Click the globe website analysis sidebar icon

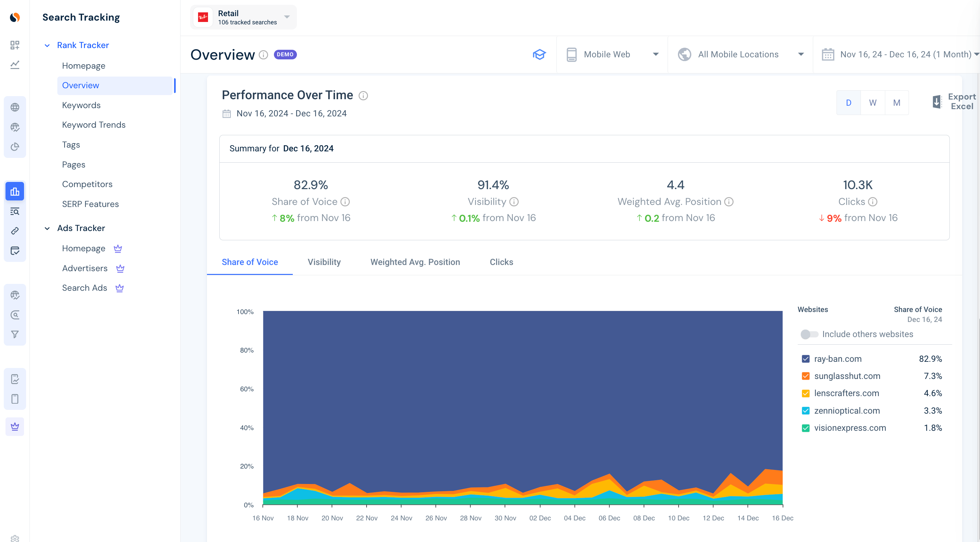point(15,107)
